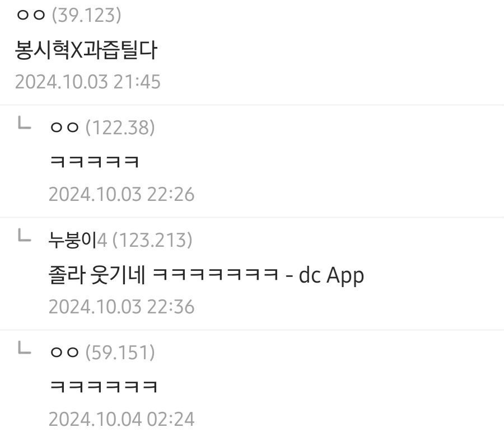The height and width of the screenshot is (432, 504).
Task: Tap the five-character ㅋㅋㅋㅋㅋ reply text
Action: [x=95, y=161]
